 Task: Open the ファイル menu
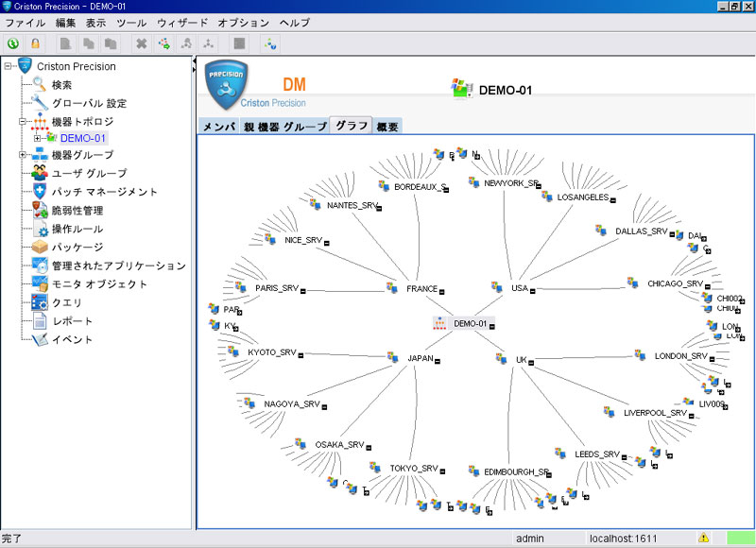pos(26,23)
